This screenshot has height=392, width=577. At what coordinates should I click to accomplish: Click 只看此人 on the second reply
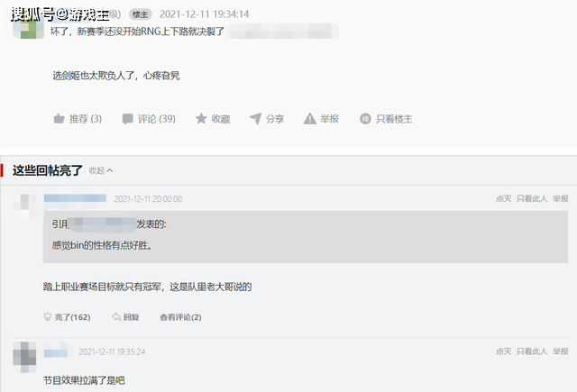531,351
